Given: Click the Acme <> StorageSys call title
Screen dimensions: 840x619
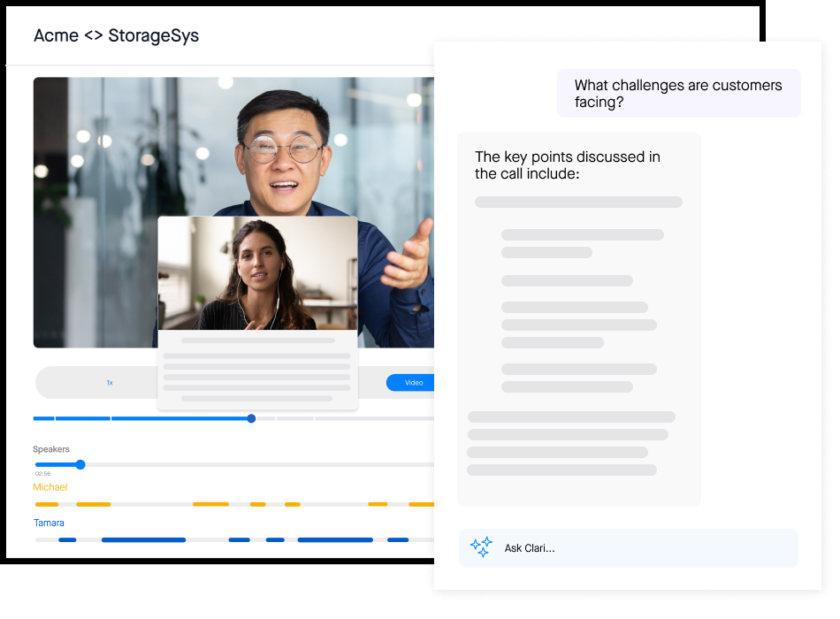Looking at the screenshot, I should [x=116, y=36].
